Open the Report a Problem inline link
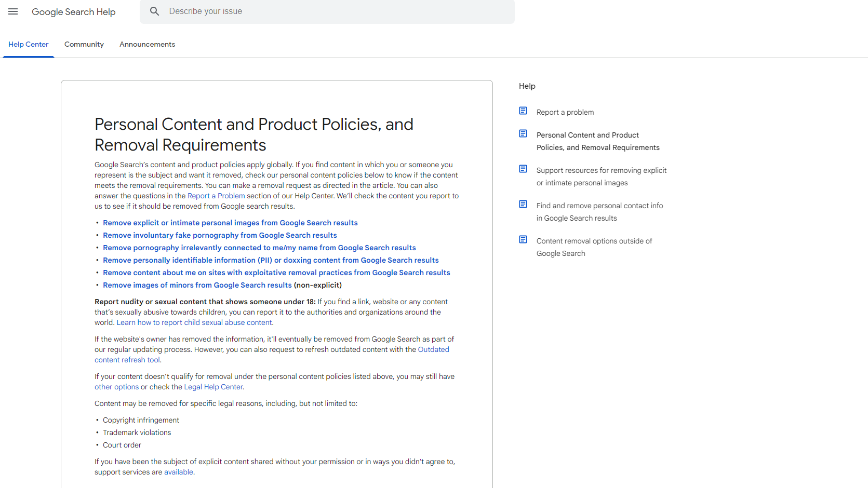 tap(216, 196)
